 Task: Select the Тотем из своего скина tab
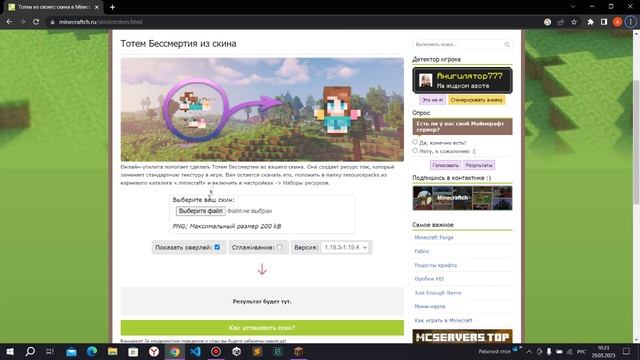(53, 7)
